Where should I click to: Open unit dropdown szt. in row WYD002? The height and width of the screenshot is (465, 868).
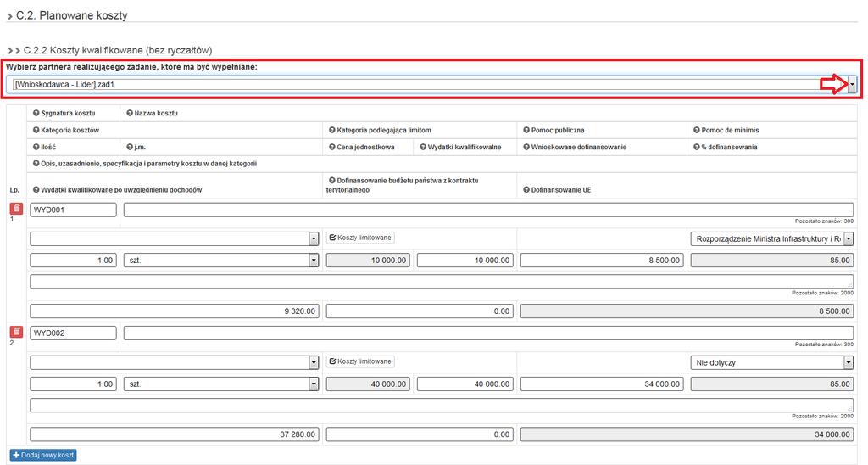coord(314,384)
